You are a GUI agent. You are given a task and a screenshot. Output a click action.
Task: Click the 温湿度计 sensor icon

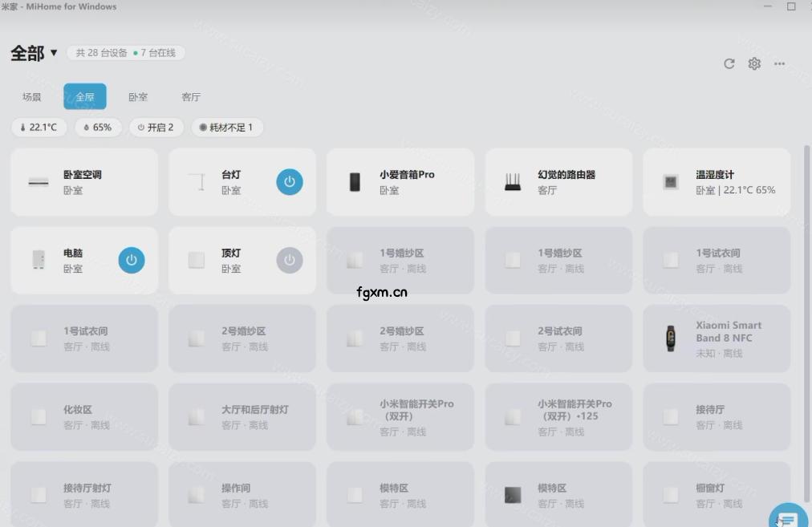[671, 182]
